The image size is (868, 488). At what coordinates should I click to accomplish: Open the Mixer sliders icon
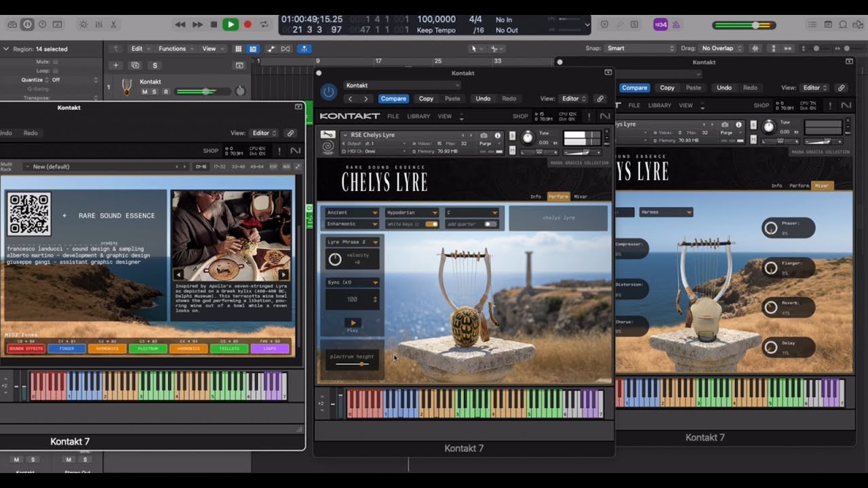click(x=98, y=24)
